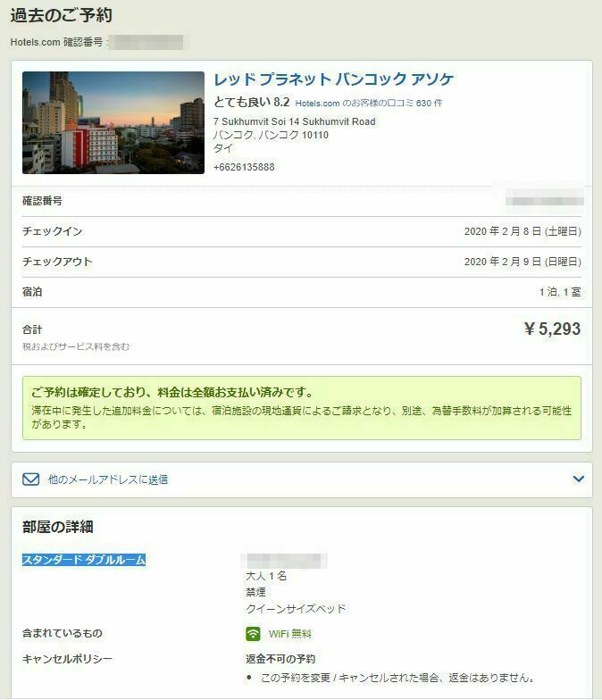Open Hotels.com のお客様の口コミ 630 件 reviews link
The height and width of the screenshot is (700, 602).
pos(368,104)
